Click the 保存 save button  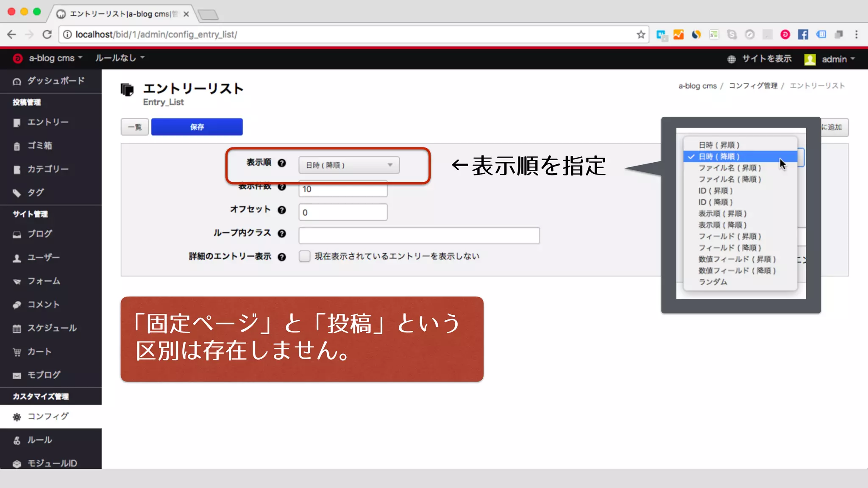pyautogui.click(x=197, y=127)
